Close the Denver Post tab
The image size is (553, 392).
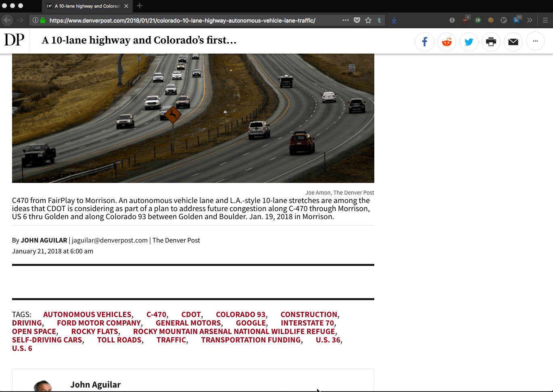coord(126,6)
